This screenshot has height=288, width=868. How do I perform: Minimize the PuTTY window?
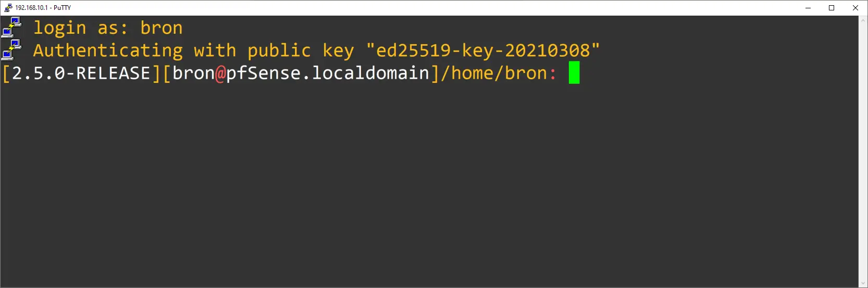(808, 8)
